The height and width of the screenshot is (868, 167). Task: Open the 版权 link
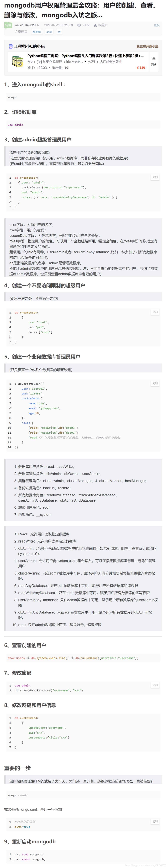(156, 25)
